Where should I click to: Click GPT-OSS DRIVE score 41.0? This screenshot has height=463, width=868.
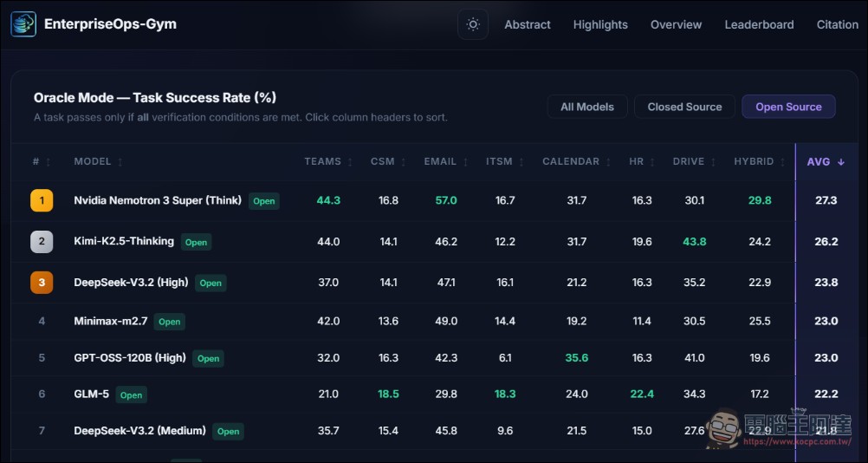[695, 358]
